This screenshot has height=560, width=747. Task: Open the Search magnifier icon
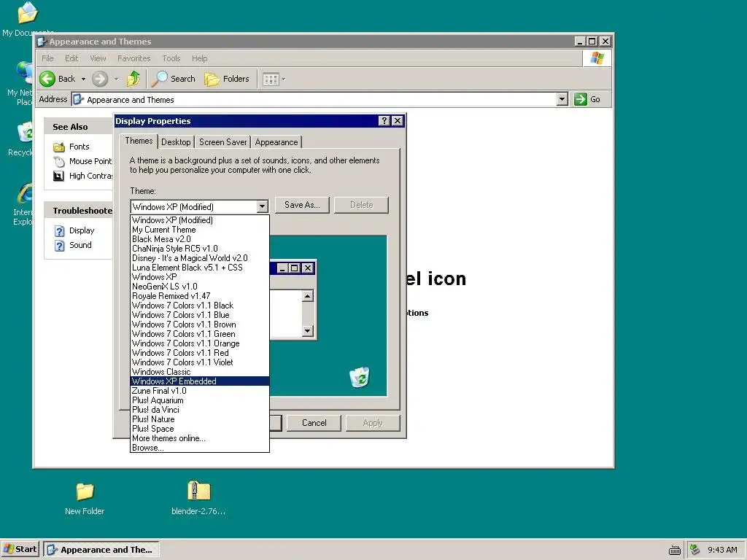tap(159, 79)
